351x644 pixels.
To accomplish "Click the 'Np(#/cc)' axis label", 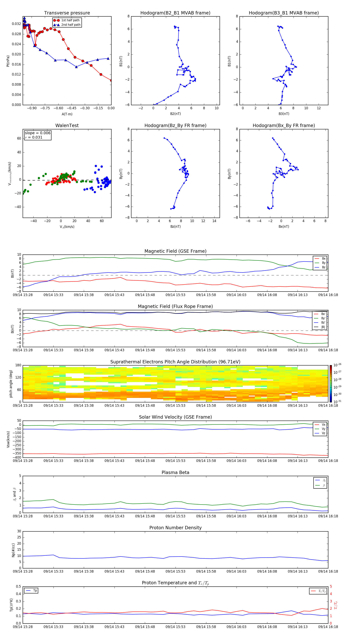I will (13, 550).
